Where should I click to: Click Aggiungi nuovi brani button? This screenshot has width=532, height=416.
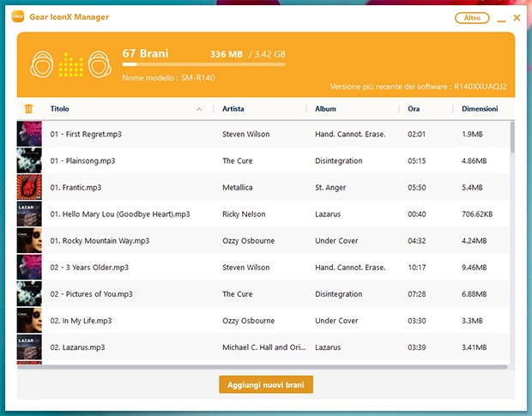266,385
